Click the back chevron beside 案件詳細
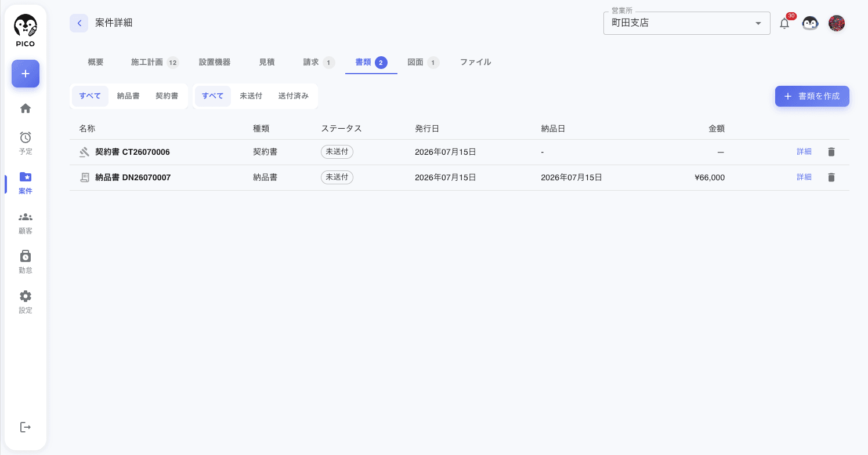Image resolution: width=868 pixels, height=455 pixels. (x=79, y=23)
